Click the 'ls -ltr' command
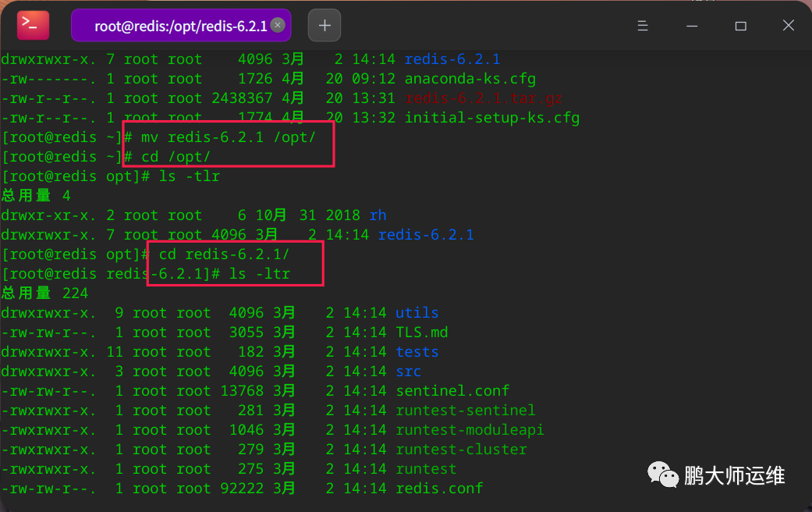 click(259, 274)
